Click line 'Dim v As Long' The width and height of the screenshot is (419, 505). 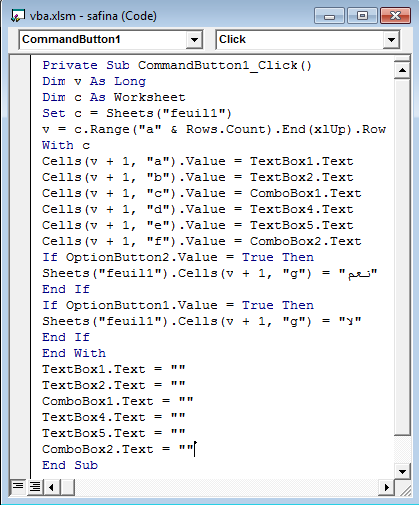[94, 81]
